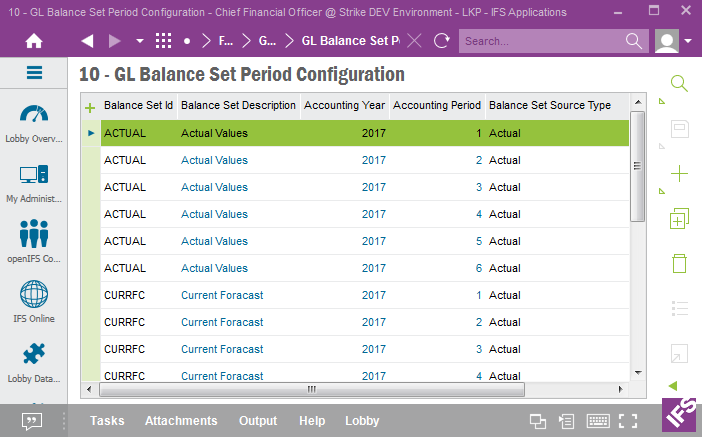Open the hamburger navigator menu
702x437 pixels.
tap(34, 72)
